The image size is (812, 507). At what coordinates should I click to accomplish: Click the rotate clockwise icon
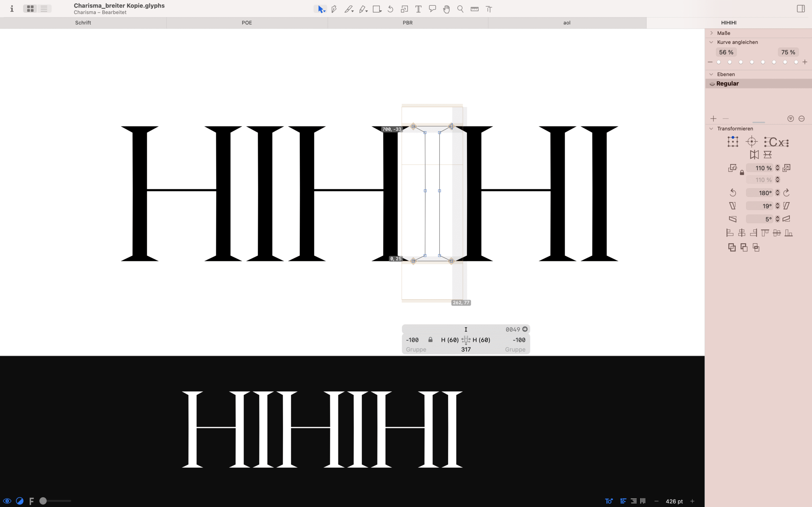pos(787,193)
